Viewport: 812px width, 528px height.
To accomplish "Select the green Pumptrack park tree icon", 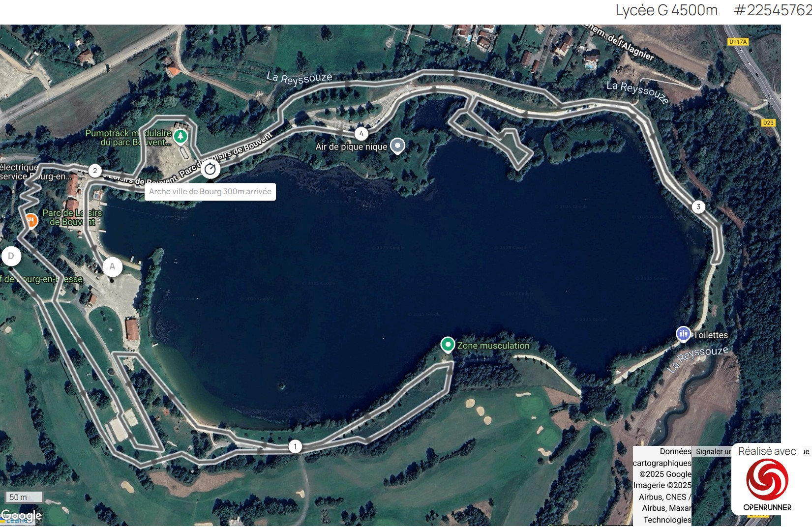I will point(180,136).
